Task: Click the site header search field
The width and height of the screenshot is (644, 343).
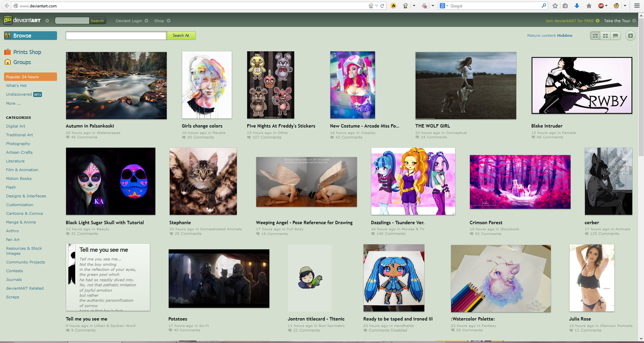Action: coord(72,21)
